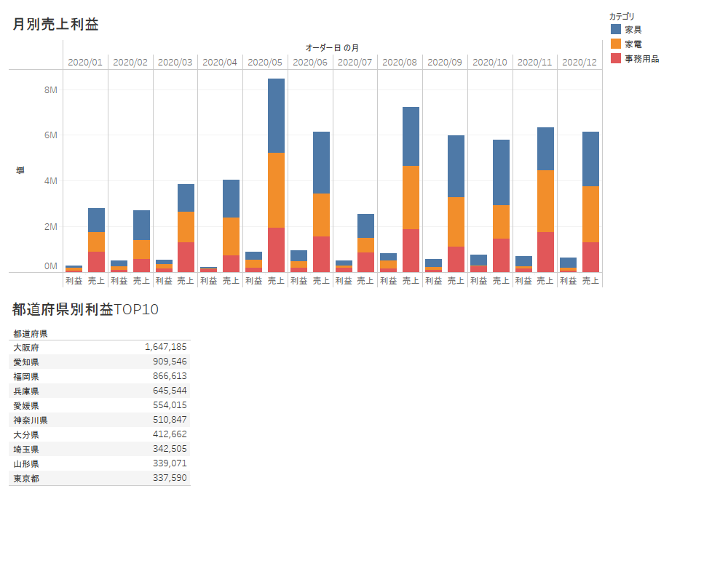
Task: Select the 大分県 row label
Action: click(x=26, y=435)
